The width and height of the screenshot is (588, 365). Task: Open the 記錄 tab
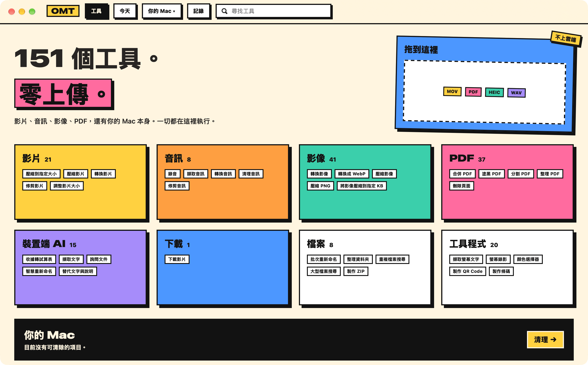click(x=199, y=11)
